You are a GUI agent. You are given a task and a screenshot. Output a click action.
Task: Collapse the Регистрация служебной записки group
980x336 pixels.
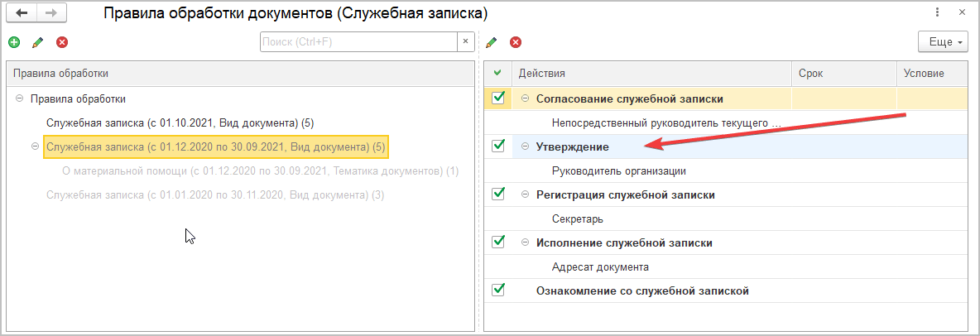[x=526, y=194]
